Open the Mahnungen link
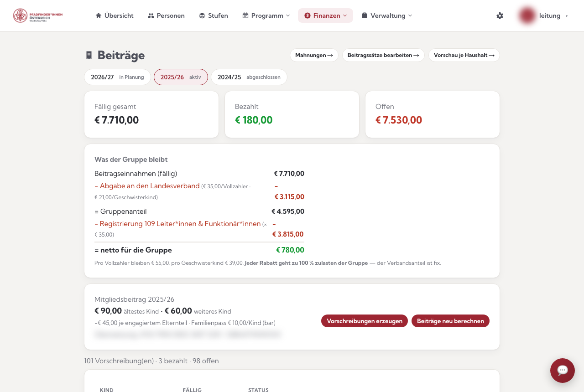Viewport: 584px width, 392px height. click(314, 55)
